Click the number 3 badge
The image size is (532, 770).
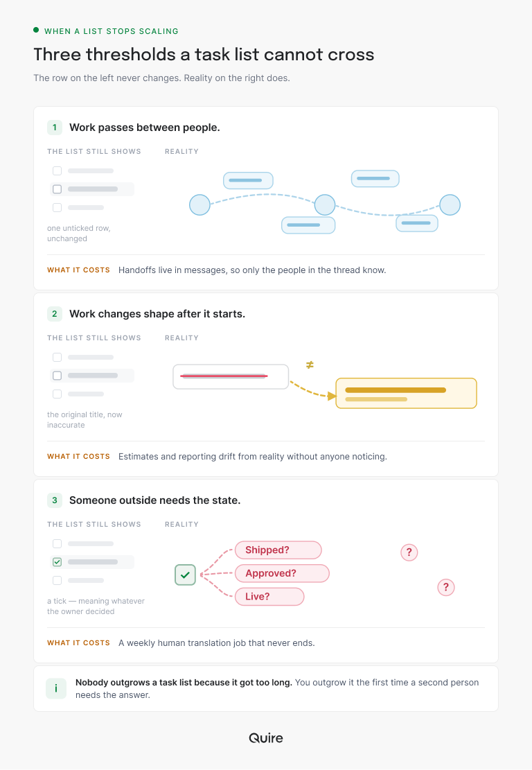click(55, 500)
